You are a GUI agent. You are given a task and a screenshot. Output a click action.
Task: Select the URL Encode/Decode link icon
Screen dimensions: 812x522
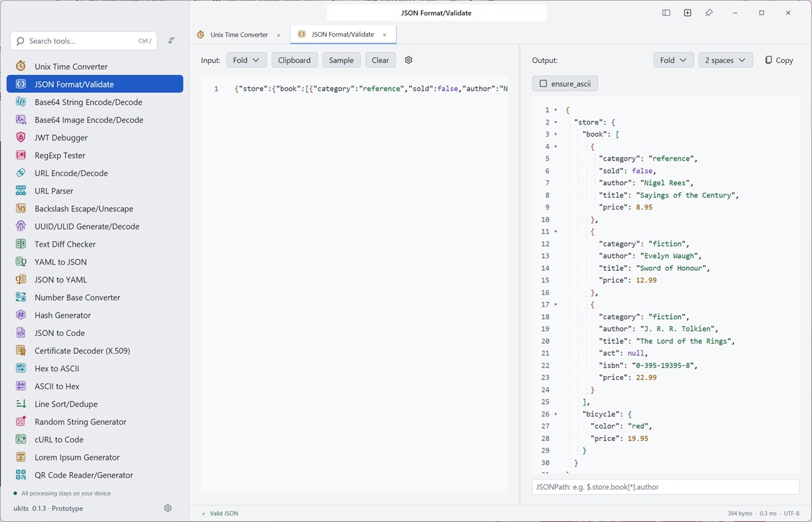click(21, 173)
